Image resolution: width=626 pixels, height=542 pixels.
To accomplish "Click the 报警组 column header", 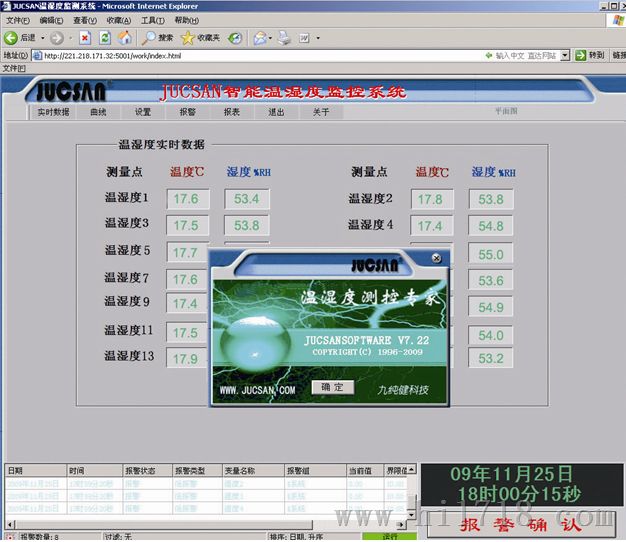I will (315, 471).
